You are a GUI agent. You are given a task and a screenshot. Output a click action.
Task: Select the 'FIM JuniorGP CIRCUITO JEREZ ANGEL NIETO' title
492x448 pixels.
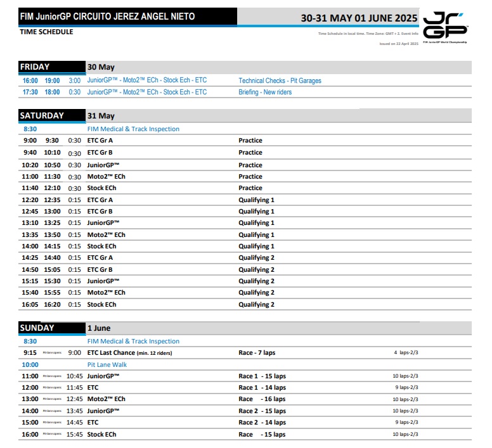click(107, 16)
